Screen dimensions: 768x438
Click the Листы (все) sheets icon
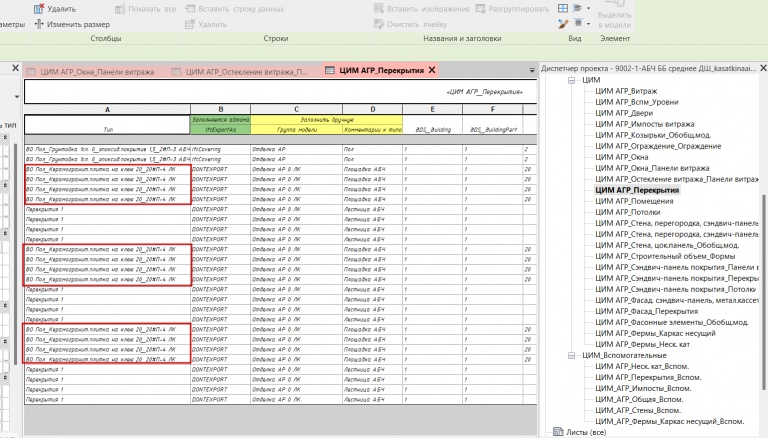pyautogui.click(x=558, y=432)
